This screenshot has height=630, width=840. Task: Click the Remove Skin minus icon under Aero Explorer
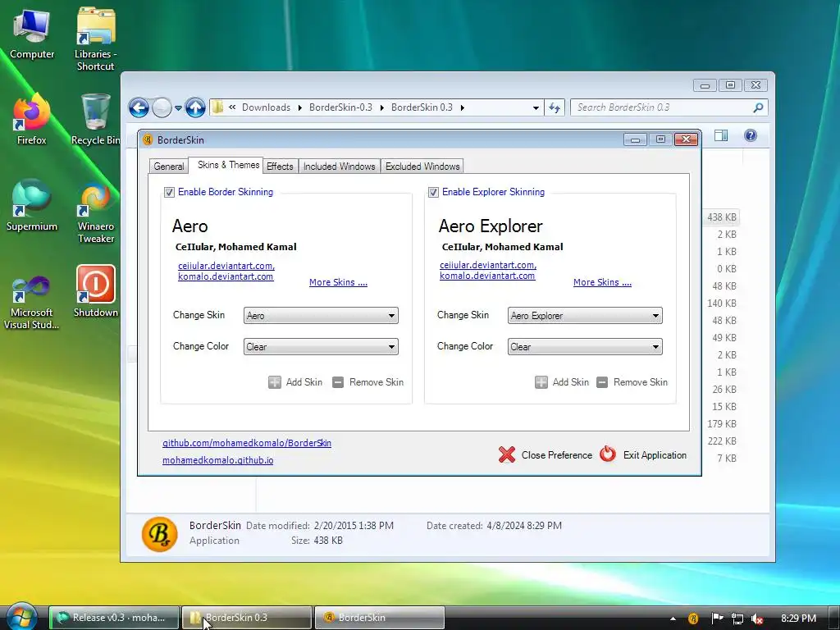click(x=602, y=382)
